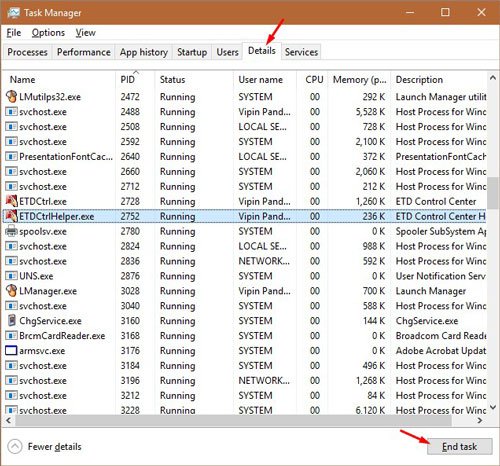The width and height of the screenshot is (500, 466).
Task: Open the Services tab
Action: pyautogui.click(x=301, y=52)
